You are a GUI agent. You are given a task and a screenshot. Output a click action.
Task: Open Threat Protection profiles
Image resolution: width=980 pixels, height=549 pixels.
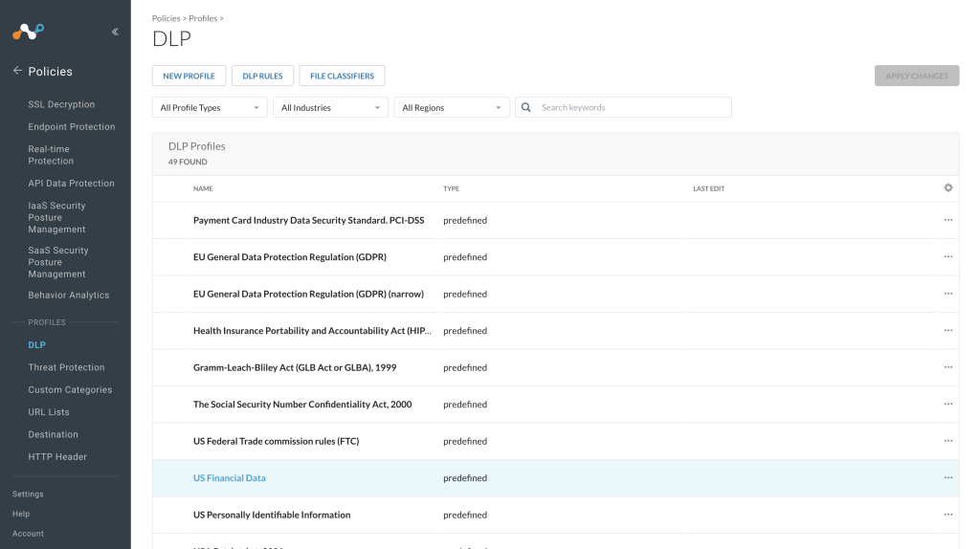(x=66, y=367)
